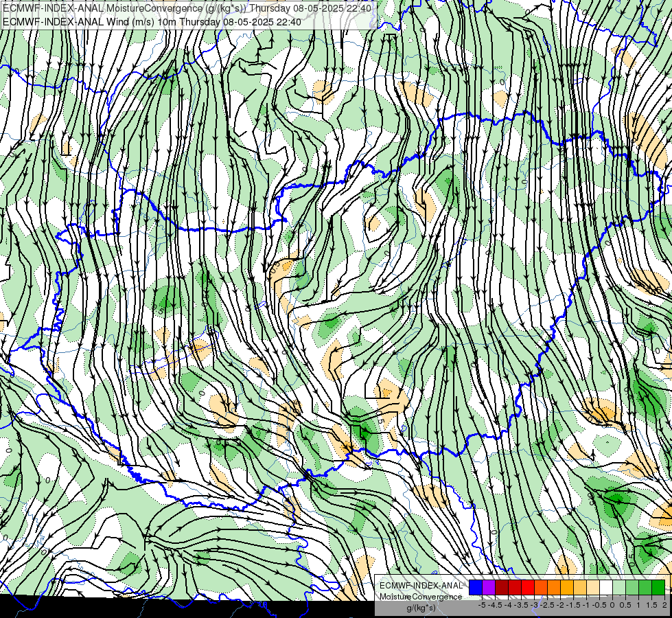Click the blue legend color swatch
This screenshot has height=618, width=672.
tap(476, 588)
